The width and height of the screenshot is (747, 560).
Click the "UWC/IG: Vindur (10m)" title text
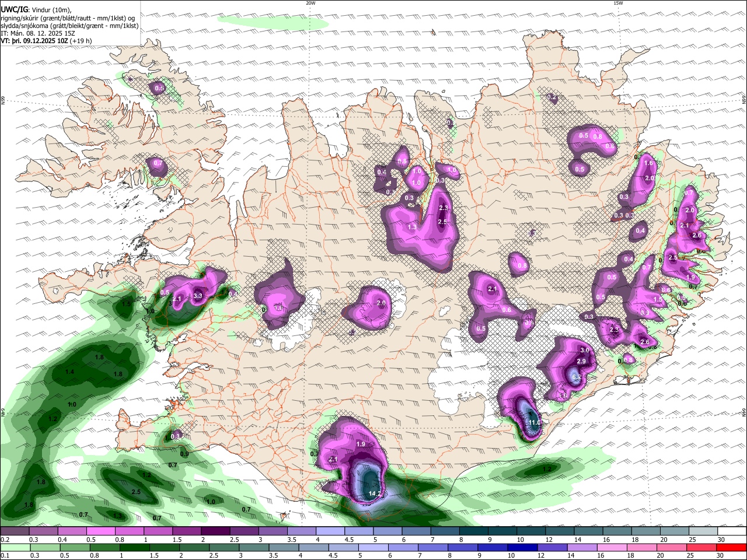click(37, 9)
